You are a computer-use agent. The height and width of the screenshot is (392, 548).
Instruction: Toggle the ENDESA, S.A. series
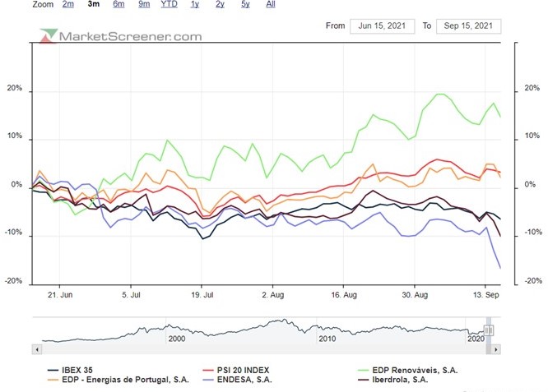(237, 380)
